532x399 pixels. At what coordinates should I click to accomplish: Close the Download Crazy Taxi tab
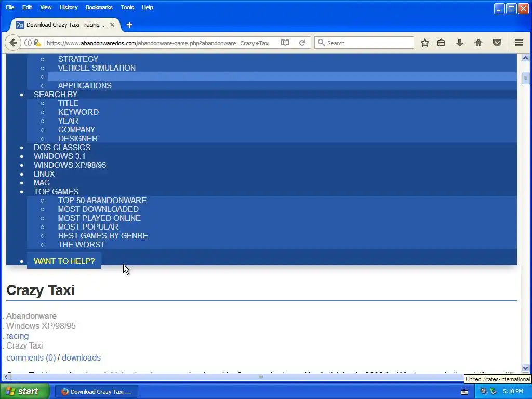click(112, 25)
